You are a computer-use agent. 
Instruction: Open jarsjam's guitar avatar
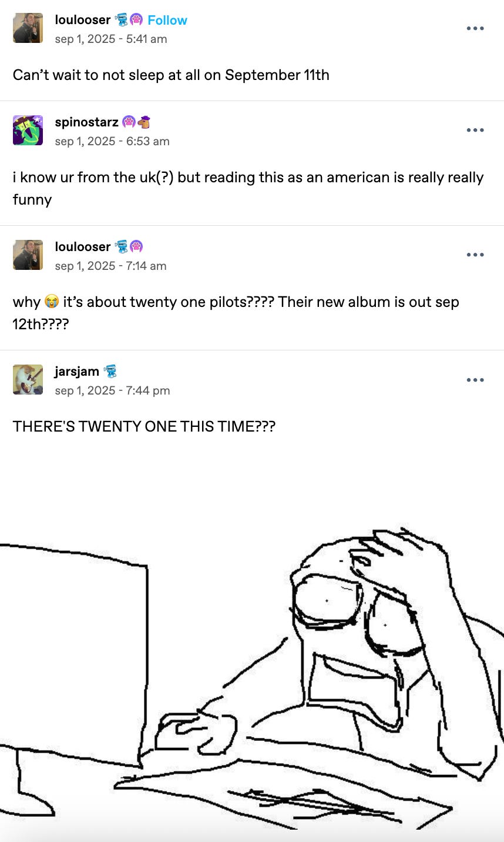click(x=28, y=379)
